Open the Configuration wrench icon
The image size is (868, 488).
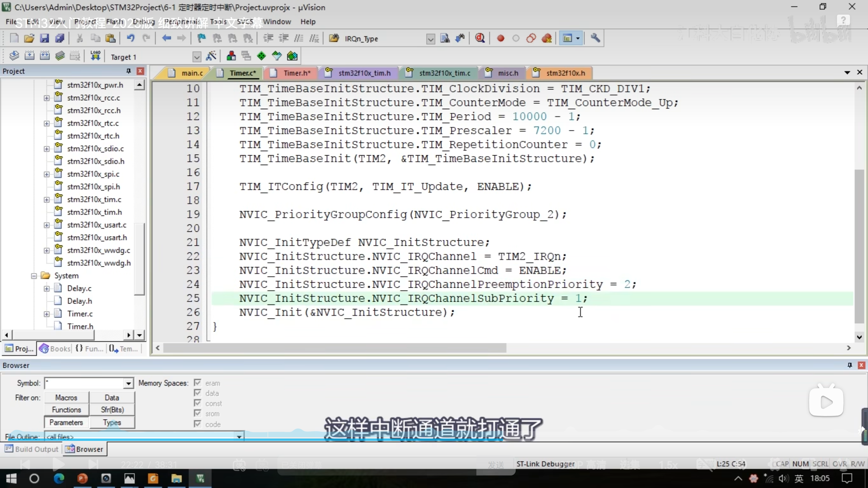[x=595, y=38]
